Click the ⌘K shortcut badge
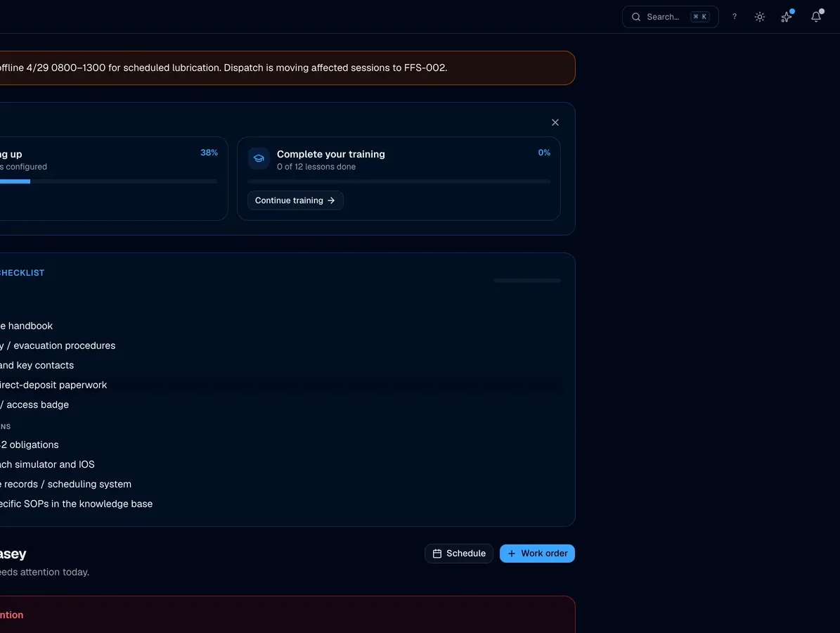Viewport: 840px width, 633px height. 699,17
